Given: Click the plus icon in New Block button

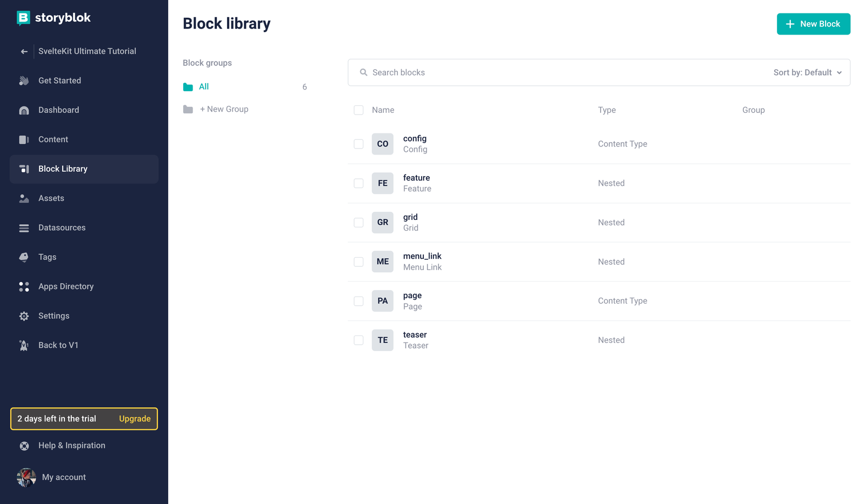Looking at the screenshot, I should [x=790, y=24].
